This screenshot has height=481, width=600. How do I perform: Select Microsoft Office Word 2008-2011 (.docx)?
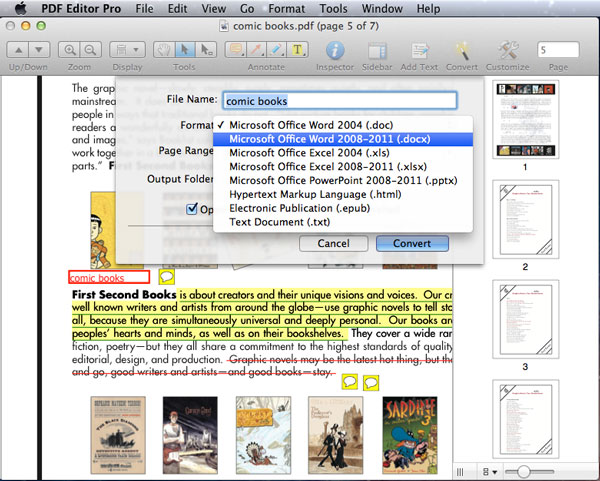[343, 139]
